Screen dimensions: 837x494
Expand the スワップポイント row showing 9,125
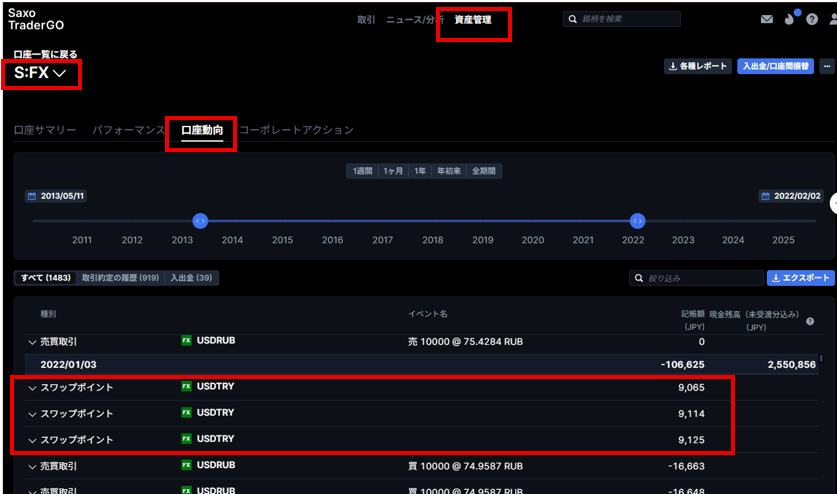[32, 441]
